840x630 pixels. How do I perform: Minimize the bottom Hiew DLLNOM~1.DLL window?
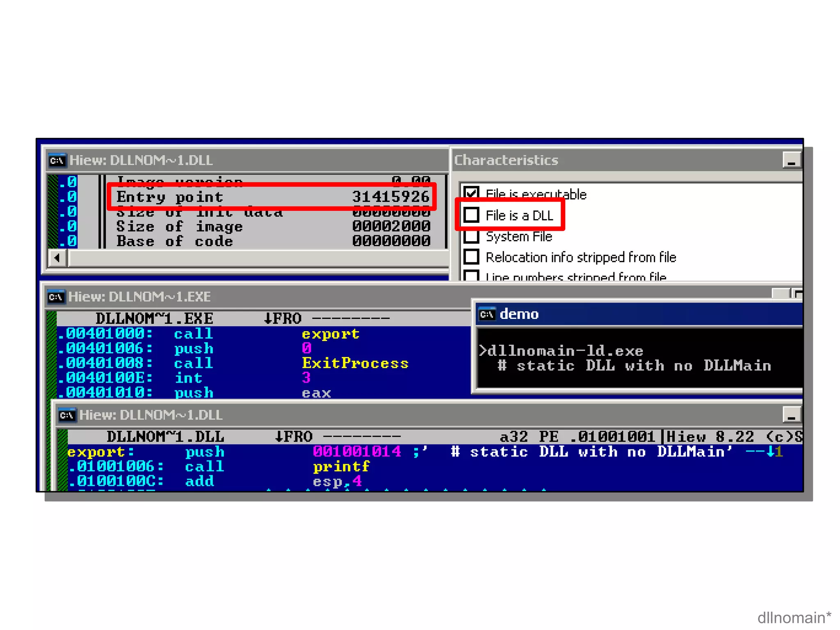pyautogui.click(x=791, y=415)
